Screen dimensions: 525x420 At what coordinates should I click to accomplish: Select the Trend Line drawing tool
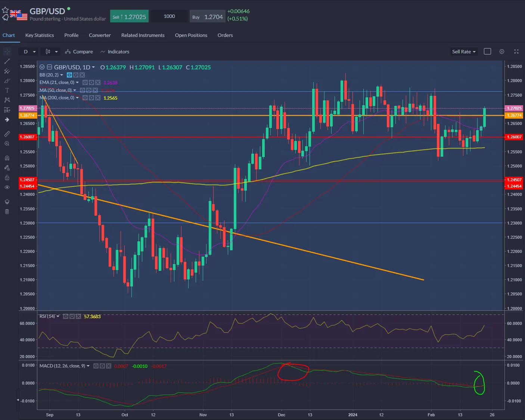[7, 61]
